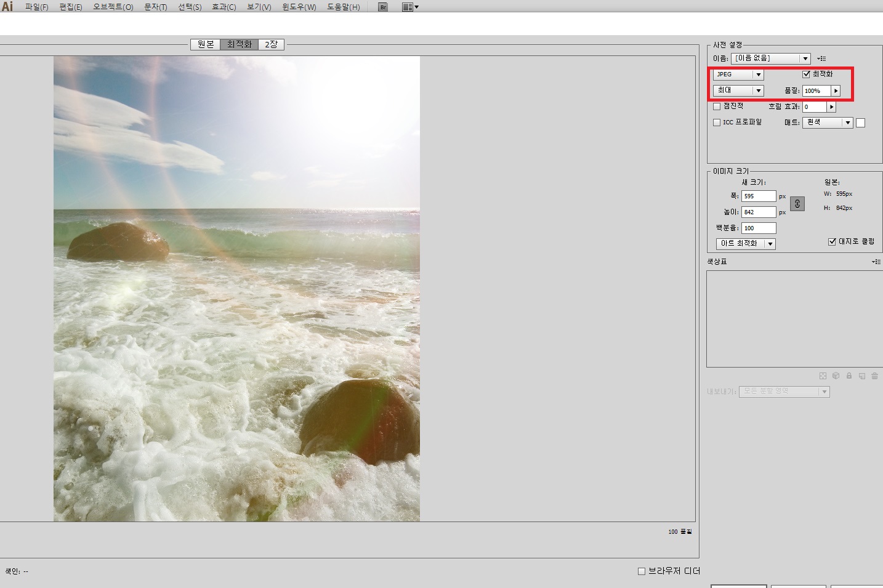Screen dimensions: 883x588
Task: Click the trash icon under color table
Action: tap(874, 376)
